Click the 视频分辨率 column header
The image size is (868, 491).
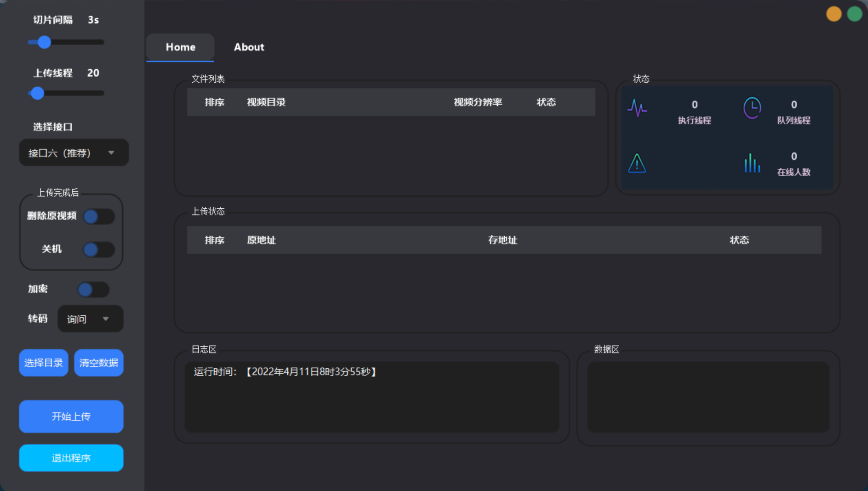(478, 102)
